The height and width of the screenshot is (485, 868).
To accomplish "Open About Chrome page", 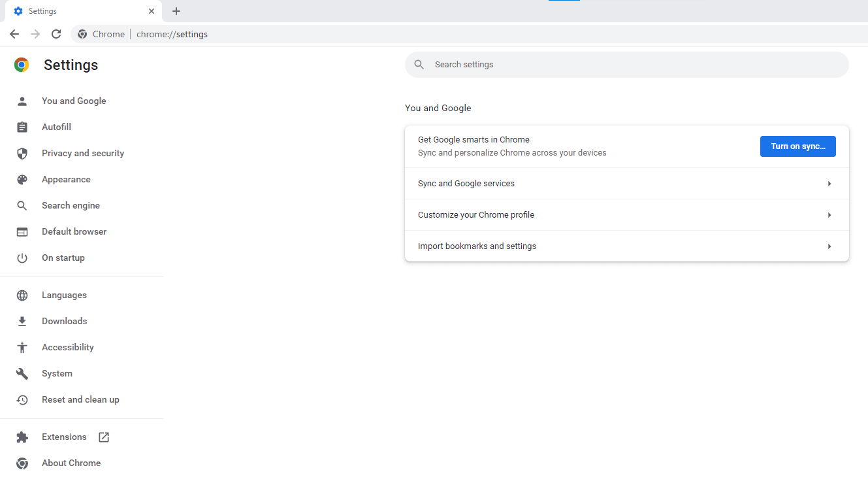I will point(71,463).
